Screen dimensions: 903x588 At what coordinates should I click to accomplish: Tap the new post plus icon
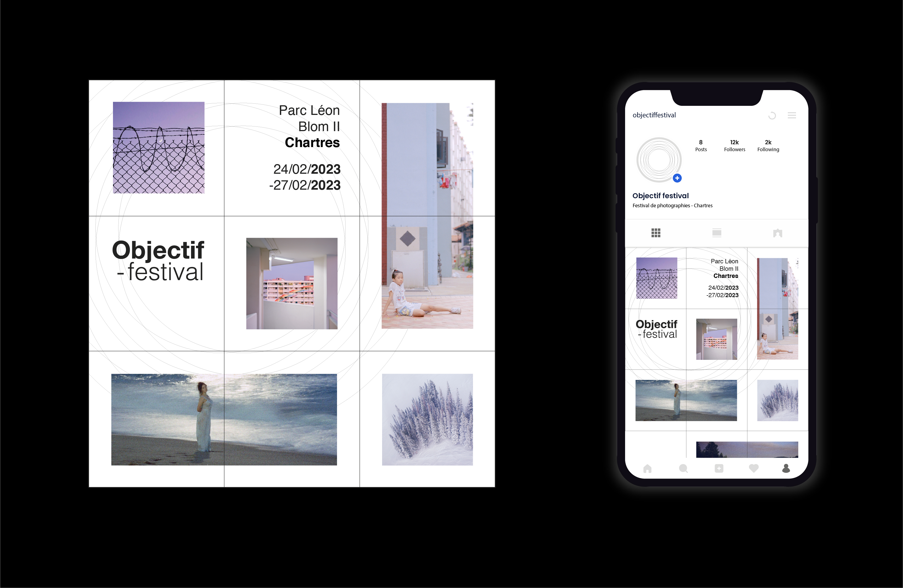click(719, 468)
